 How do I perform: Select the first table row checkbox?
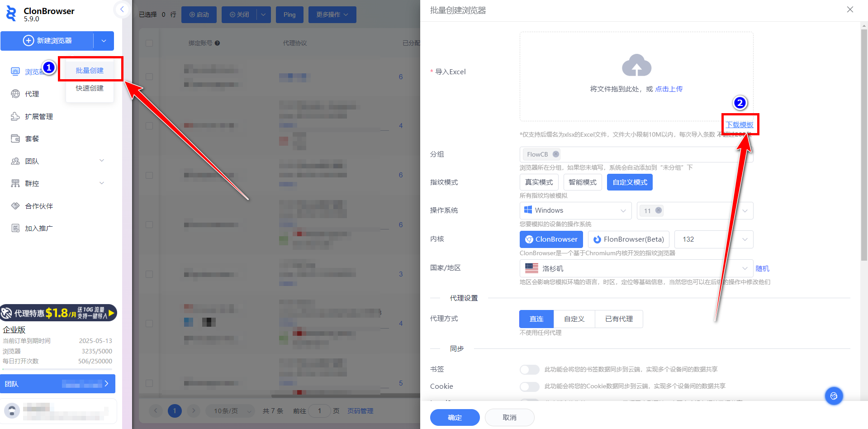[149, 76]
